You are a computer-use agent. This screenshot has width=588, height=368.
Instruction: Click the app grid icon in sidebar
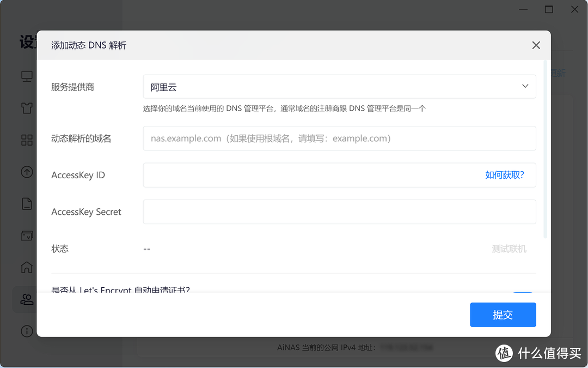(27, 140)
